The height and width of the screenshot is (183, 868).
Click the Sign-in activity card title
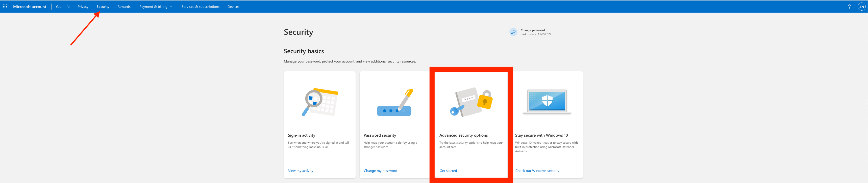[302, 135]
